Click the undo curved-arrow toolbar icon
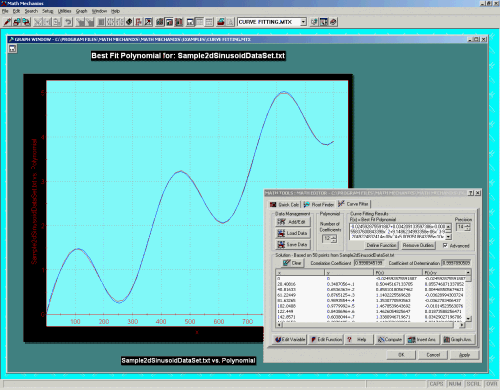The width and height of the screenshot is (500, 390). pyautogui.click(x=68, y=22)
